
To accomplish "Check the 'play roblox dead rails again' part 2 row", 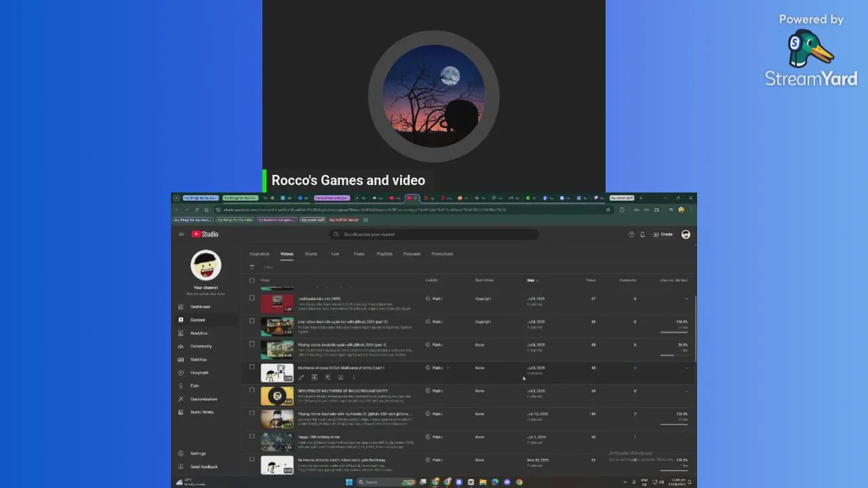I will [252, 321].
